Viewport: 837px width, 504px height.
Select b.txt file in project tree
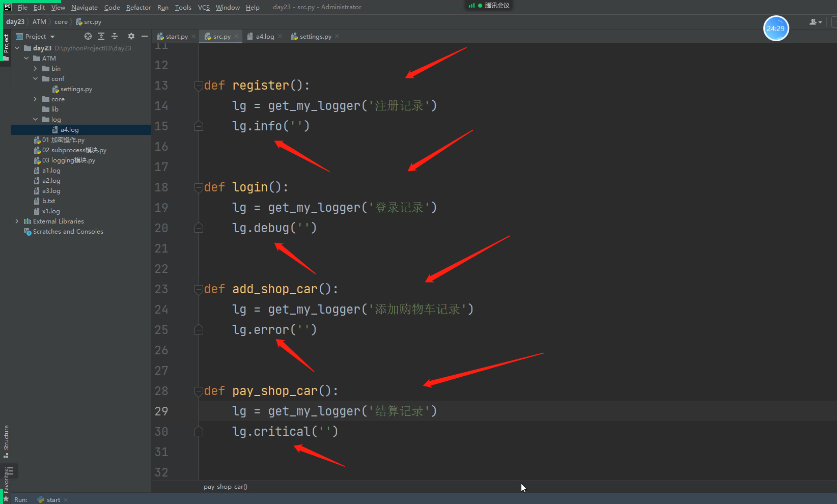click(44, 201)
